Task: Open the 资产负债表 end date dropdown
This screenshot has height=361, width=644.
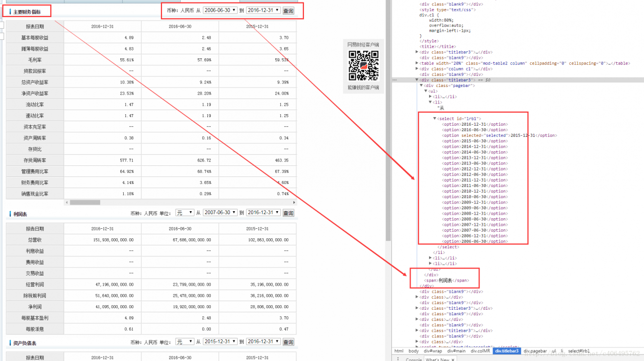Action: (x=263, y=342)
